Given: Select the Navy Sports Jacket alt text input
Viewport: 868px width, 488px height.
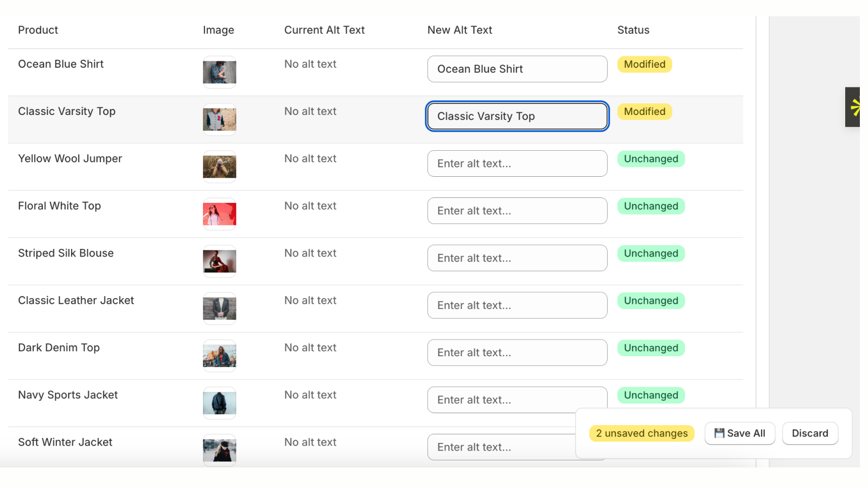Looking at the screenshot, I should coord(517,400).
